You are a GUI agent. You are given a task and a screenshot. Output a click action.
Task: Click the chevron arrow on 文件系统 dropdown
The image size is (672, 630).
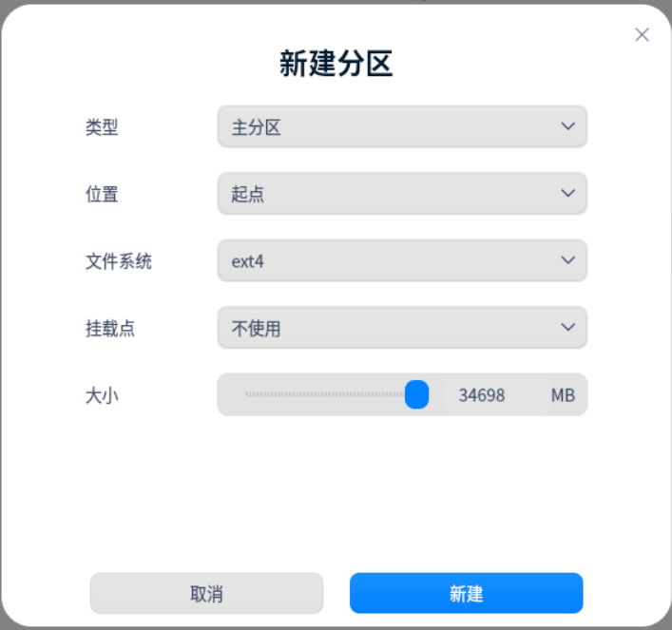[567, 260]
